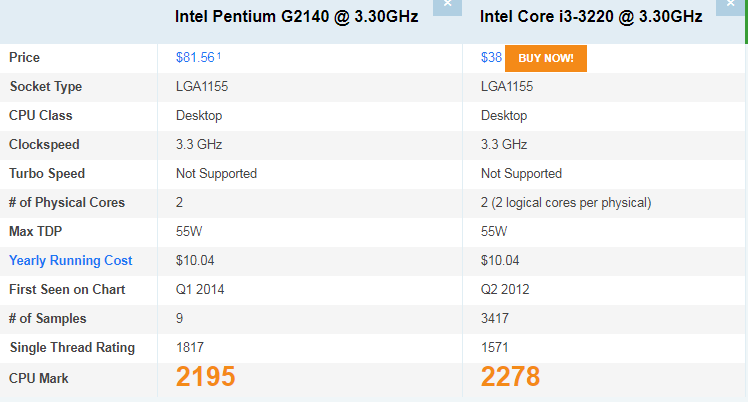748x402 pixels.
Task: Click the Socket Type row label
Action: [46, 86]
